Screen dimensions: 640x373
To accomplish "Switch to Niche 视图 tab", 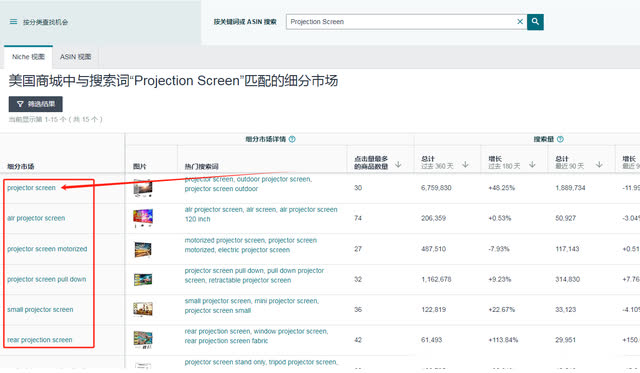I will point(28,57).
